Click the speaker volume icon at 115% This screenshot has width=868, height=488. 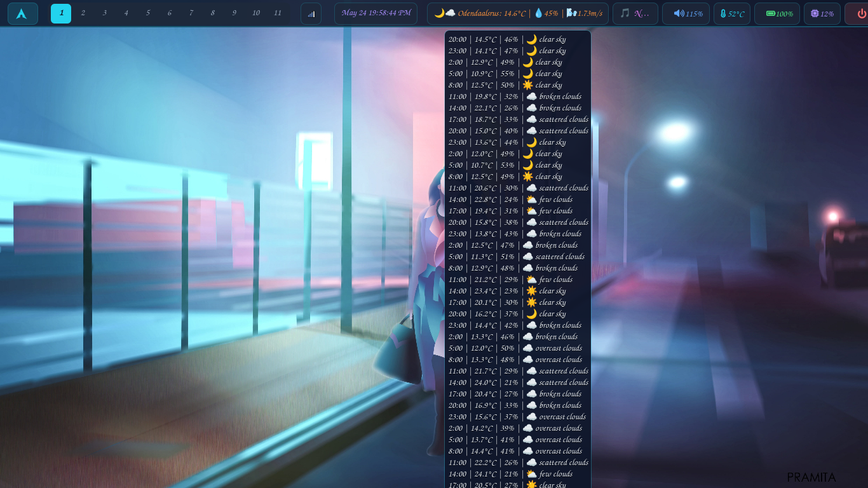pyautogui.click(x=679, y=13)
